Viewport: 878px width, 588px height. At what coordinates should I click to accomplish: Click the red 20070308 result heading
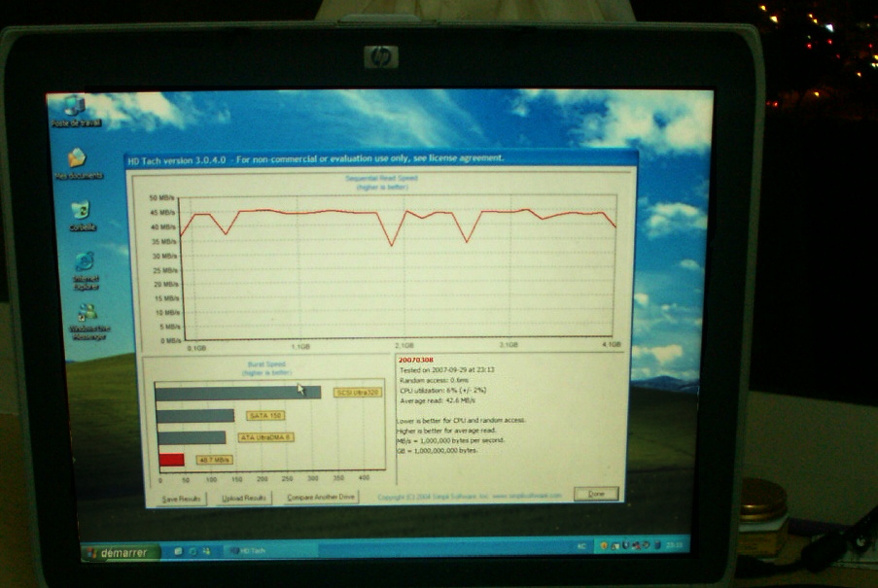(x=416, y=360)
